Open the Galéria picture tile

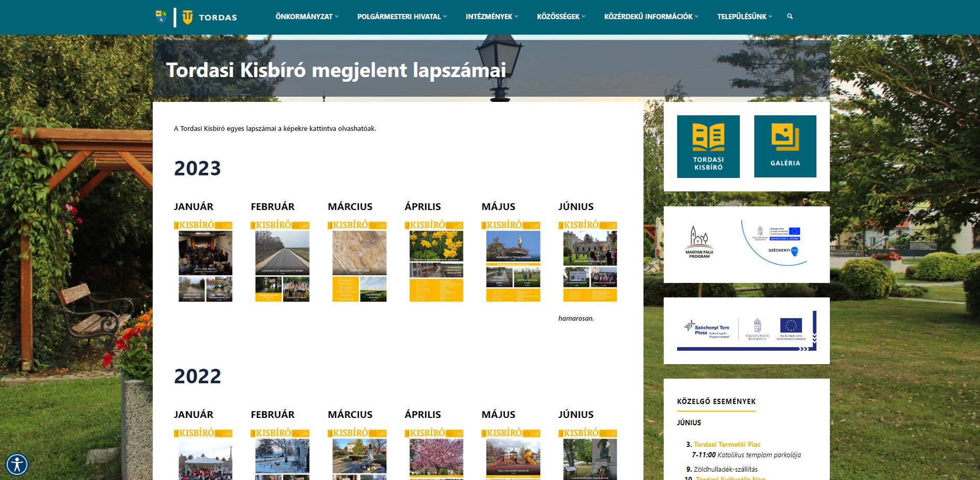(785, 146)
